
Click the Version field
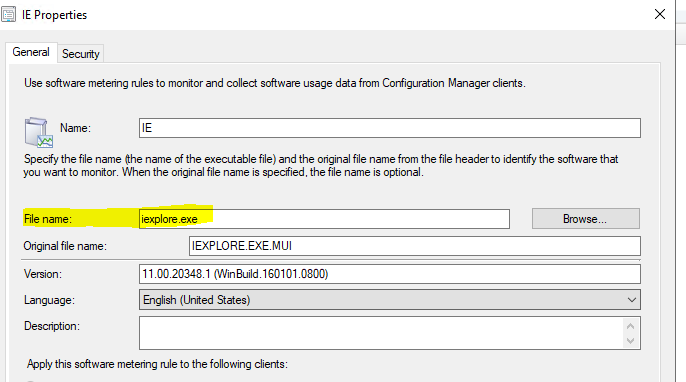pos(390,274)
